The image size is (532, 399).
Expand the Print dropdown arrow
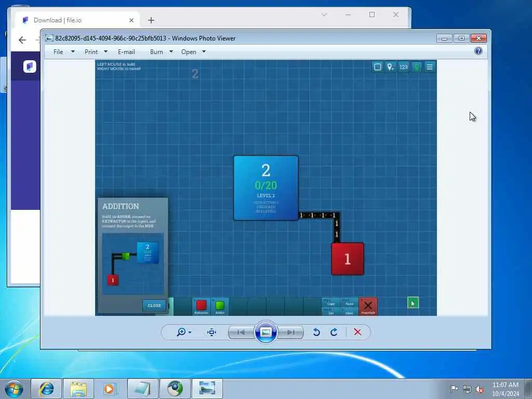pyautogui.click(x=105, y=51)
